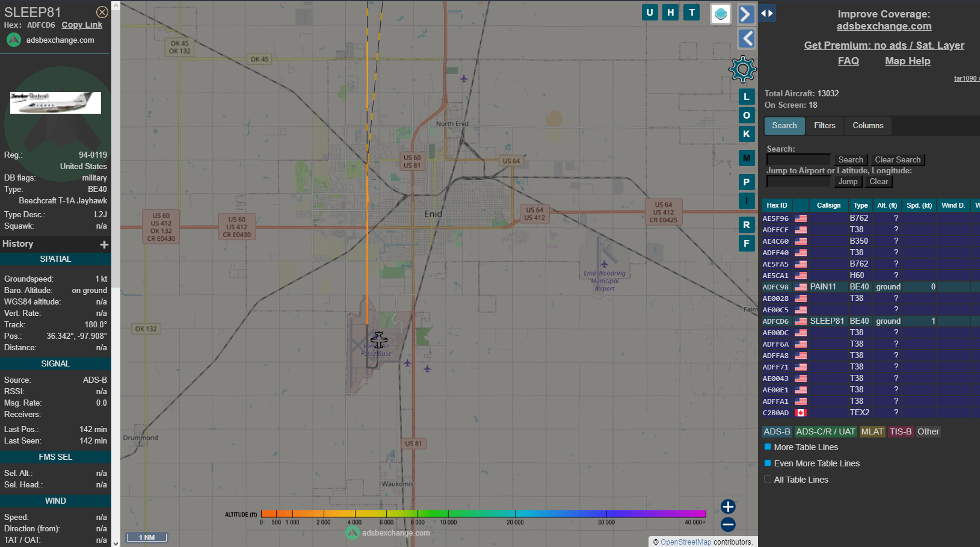Viewport: 980px width, 547px height.
Task: Click the Jump button
Action: click(848, 182)
